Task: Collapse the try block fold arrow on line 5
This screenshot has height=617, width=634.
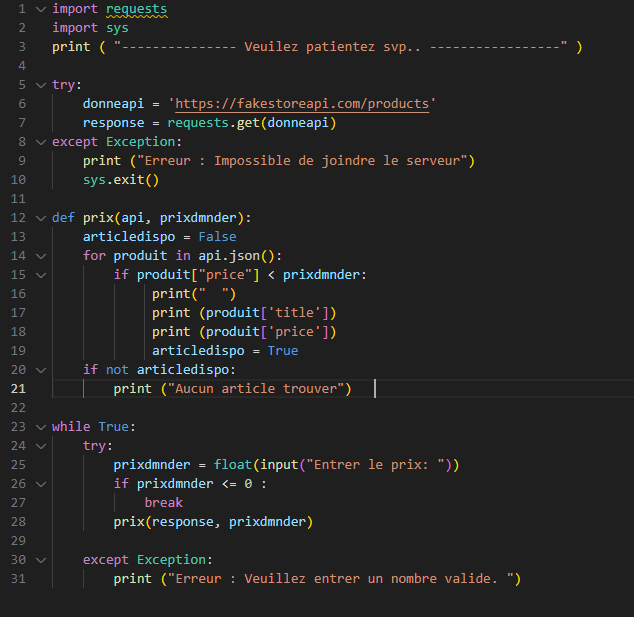Action: click(x=41, y=85)
